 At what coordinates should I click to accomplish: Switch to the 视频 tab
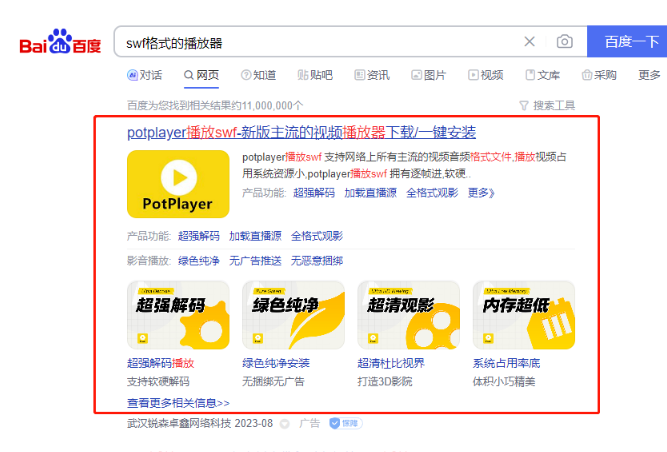pyautogui.click(x=485, y=75)
